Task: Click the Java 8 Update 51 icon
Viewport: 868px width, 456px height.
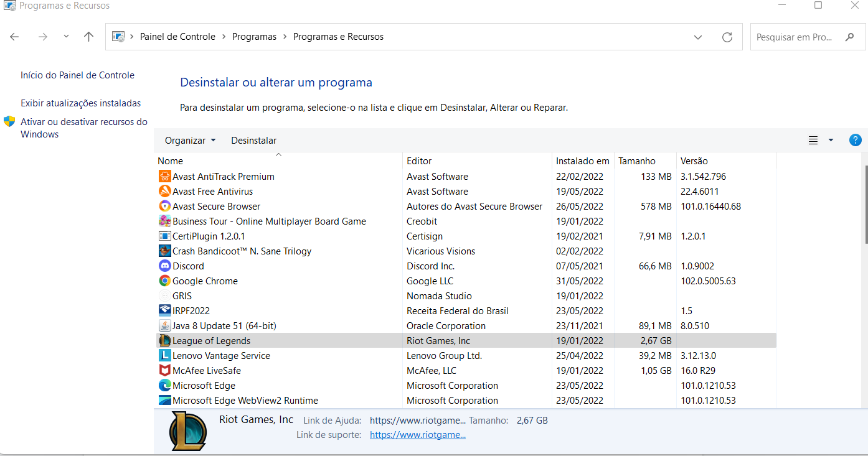Action: [x=164, y=326]
